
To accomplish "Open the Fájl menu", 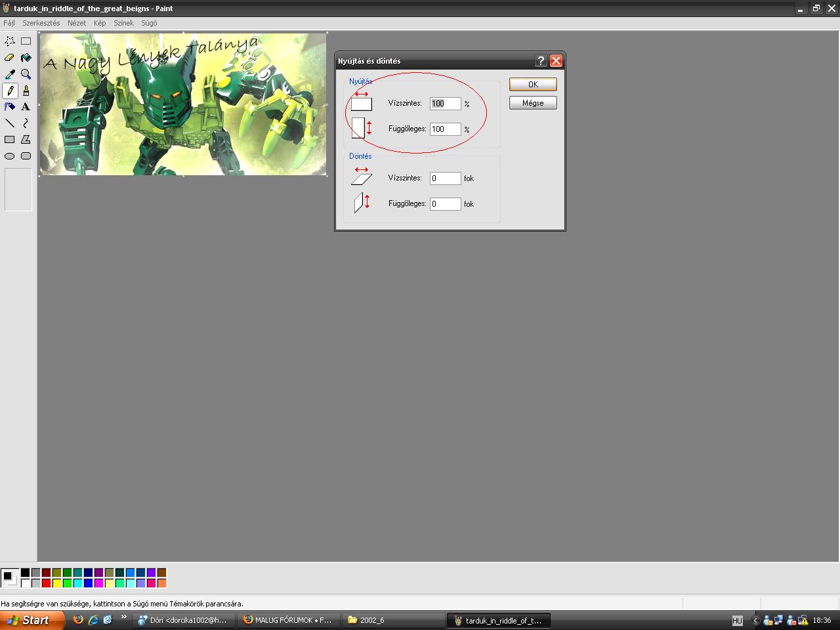I will 9,23.
